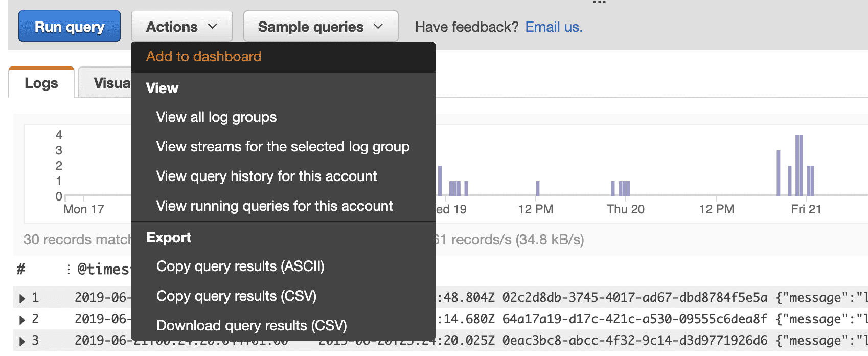Click the Export section header in the menu
Image resolution: width=868 pixels, height=356 pixels.
click(169, 238)
